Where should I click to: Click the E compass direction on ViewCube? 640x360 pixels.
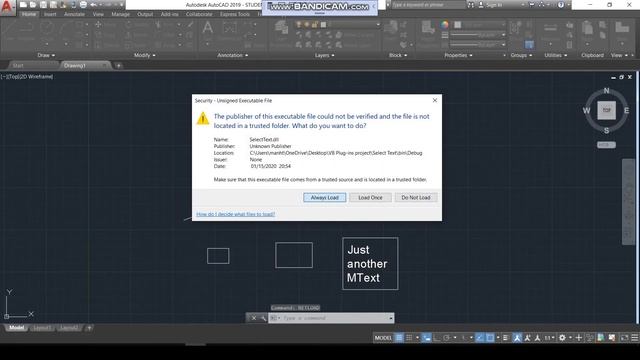click(627, 111)
